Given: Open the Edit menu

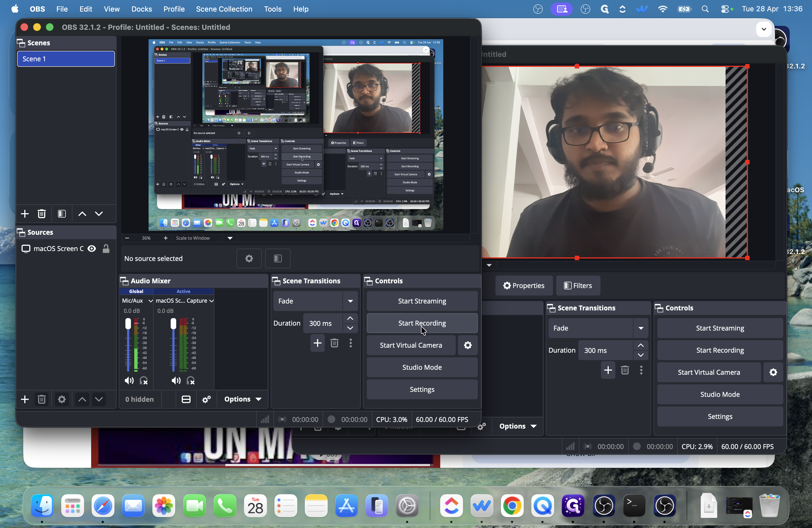Looking at the screenshot, I should tap(86, 9).
